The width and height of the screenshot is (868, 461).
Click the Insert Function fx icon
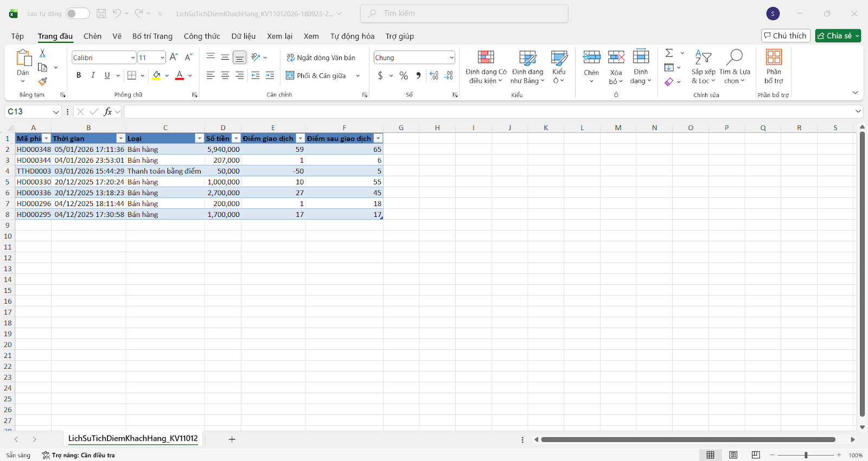(x=108, y=112)
